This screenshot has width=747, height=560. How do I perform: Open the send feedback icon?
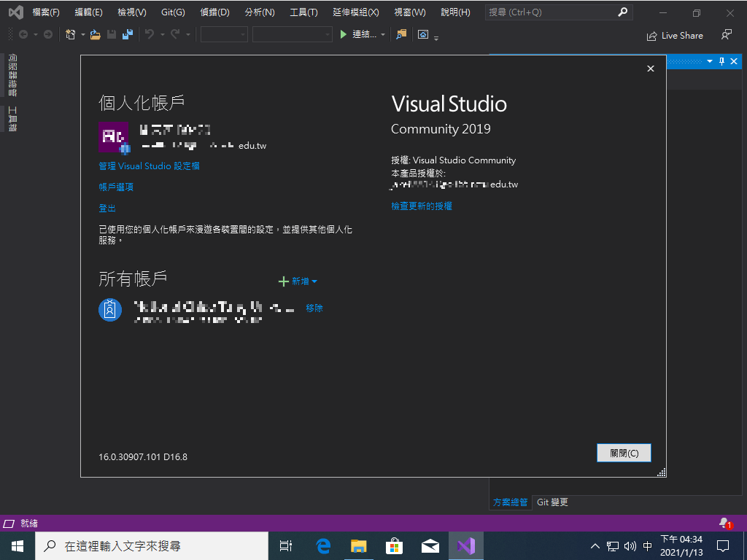(x=726, y=34)
